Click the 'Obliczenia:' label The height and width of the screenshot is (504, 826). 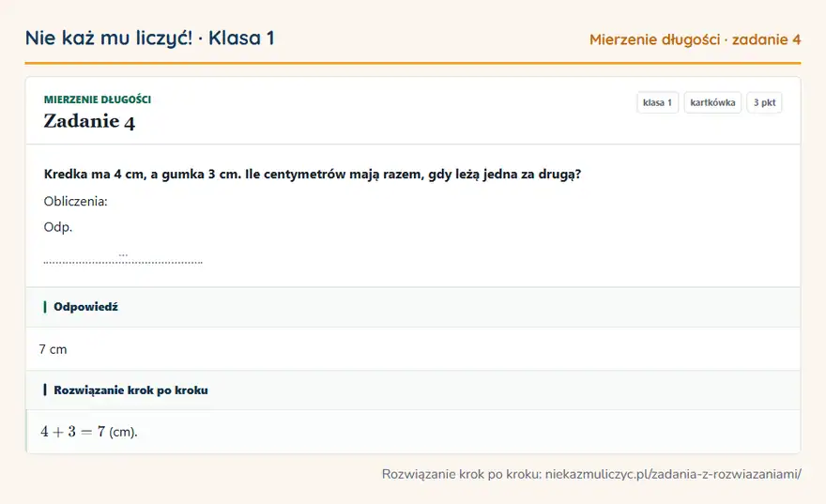75,201
